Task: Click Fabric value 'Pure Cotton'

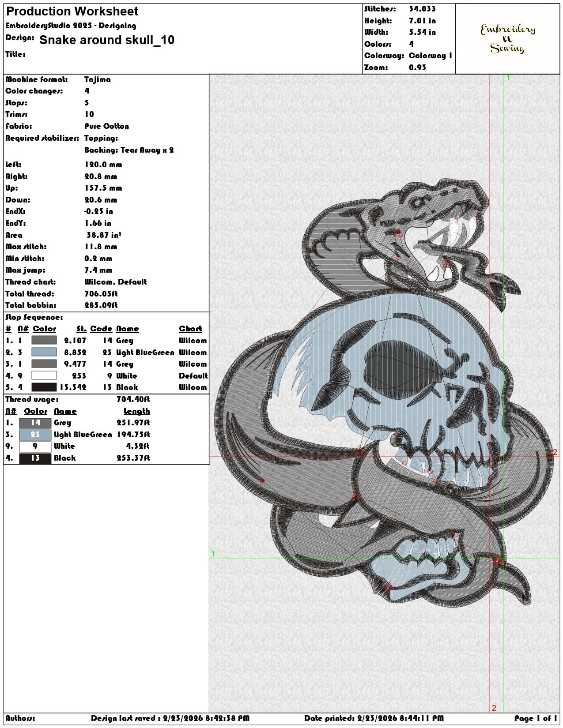Action: pos(107,126)
